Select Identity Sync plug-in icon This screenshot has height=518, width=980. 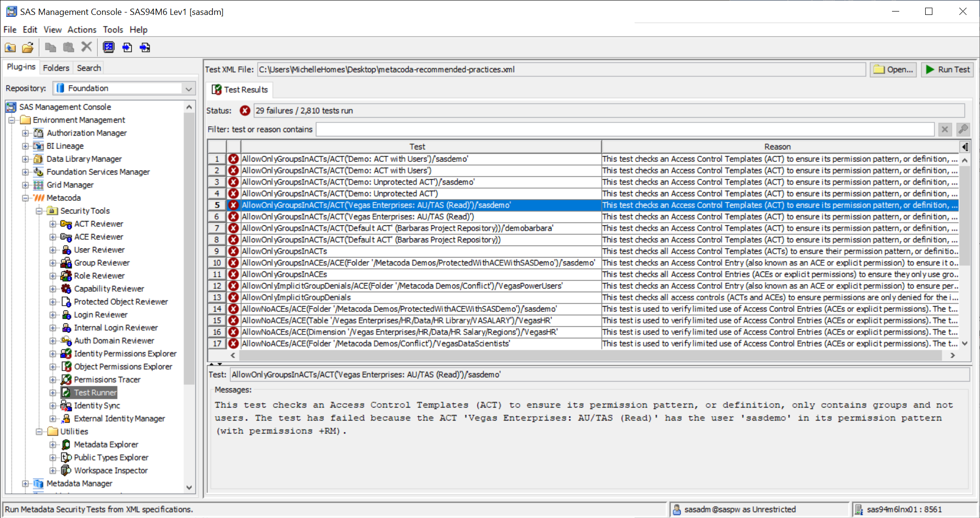point(66,406)
